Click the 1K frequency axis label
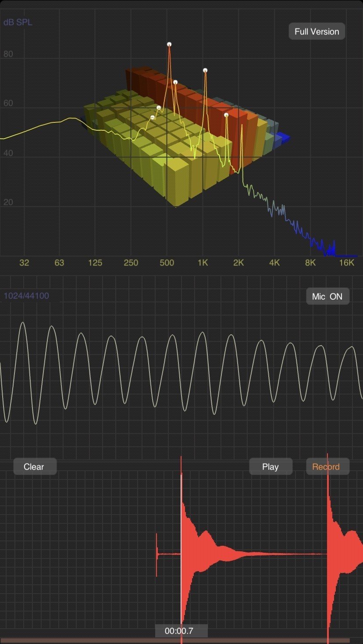 (x=203, y=263)
